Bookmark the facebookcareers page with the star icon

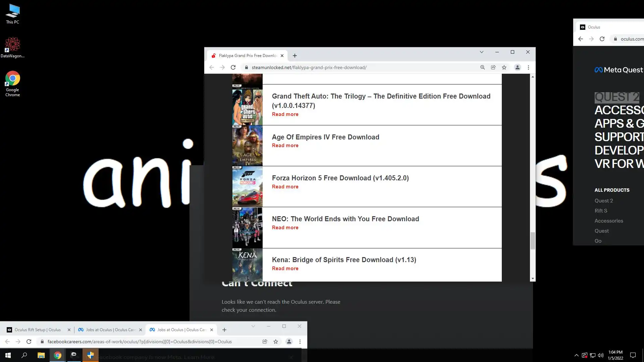(275, 342)
